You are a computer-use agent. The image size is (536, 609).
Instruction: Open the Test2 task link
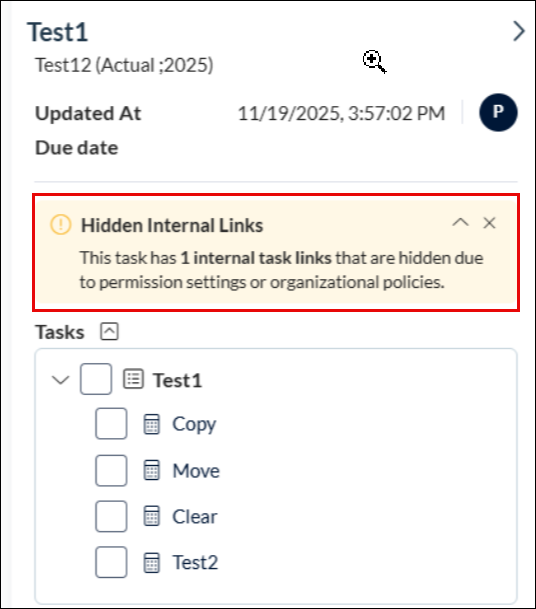[x=195, y=562]
